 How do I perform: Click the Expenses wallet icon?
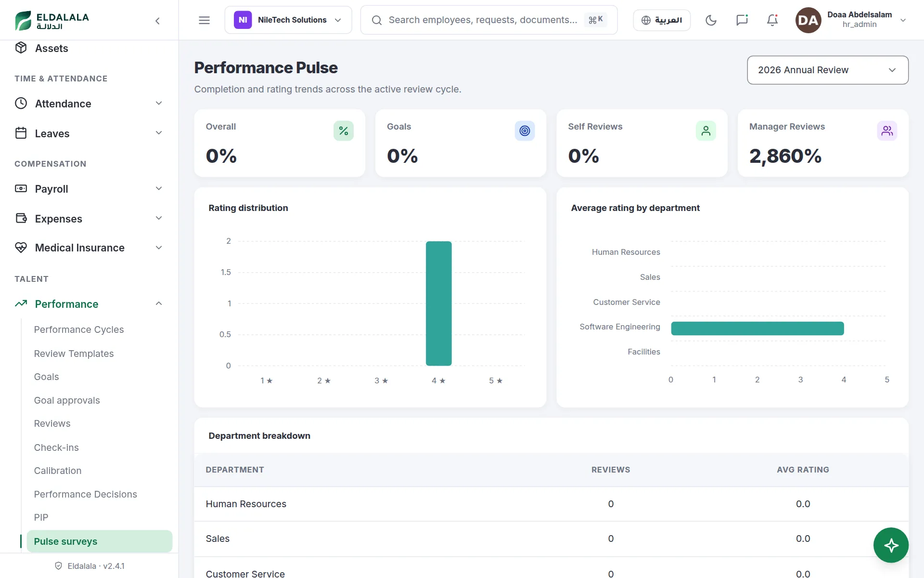[x=21, y=218]
